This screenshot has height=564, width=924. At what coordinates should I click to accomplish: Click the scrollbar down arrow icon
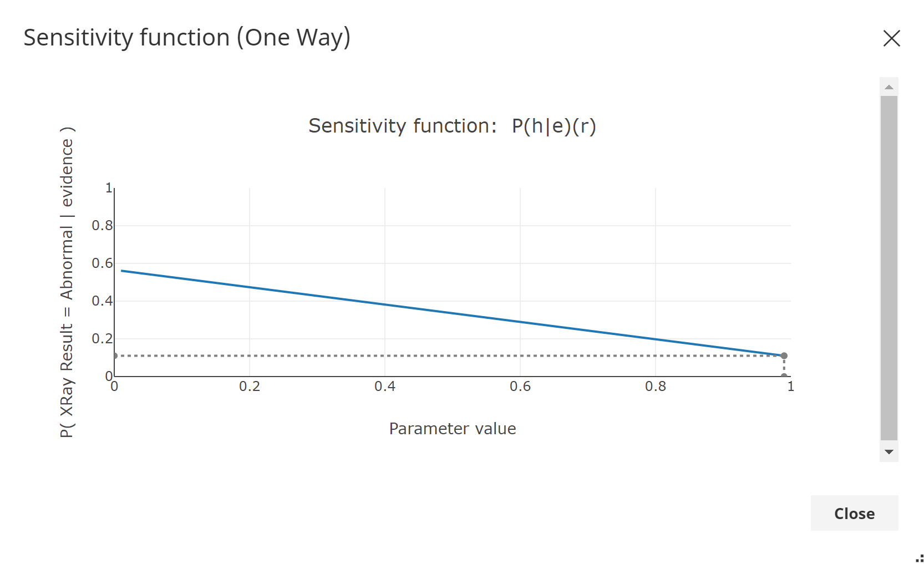(x=889, y=452)
